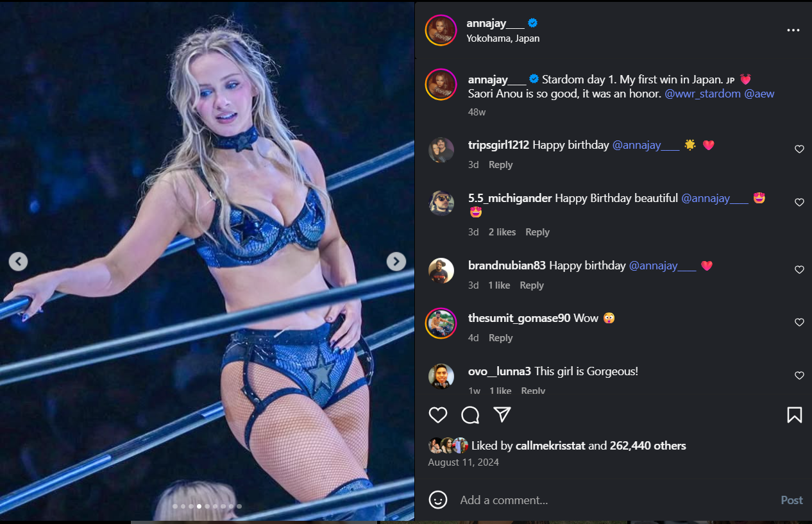Open the @aew mention link

click(759, 94)
